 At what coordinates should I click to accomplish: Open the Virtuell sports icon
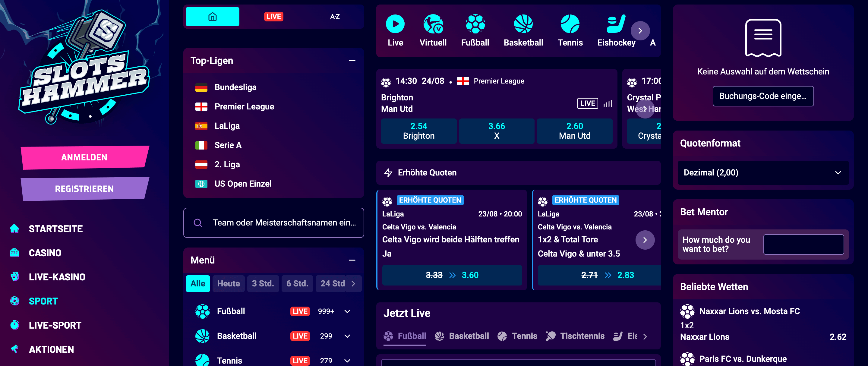coord(433,24)
